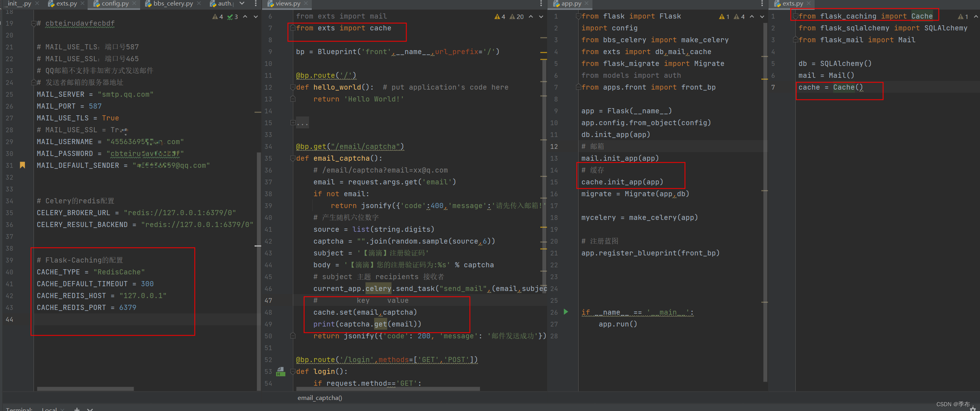The width and height of the screenshot is (980, 411).
Task: Collapse imports fold marker in rightmost exts.py
Action: [796, 16]
